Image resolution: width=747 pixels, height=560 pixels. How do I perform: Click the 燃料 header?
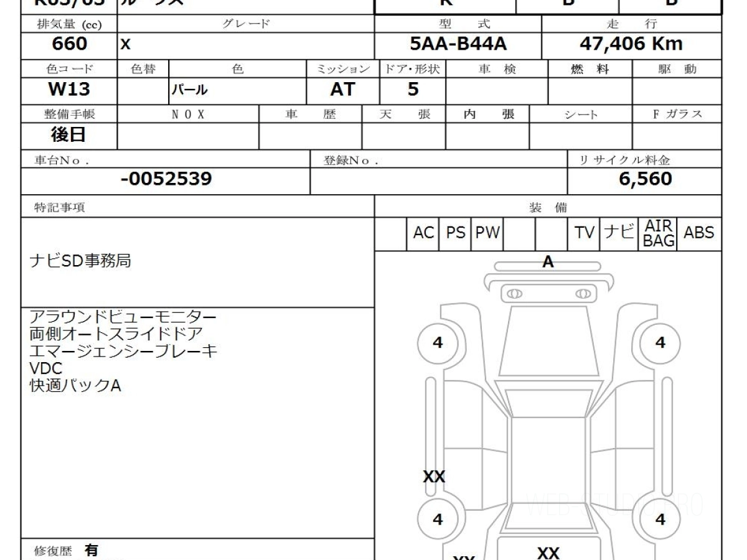590,69
